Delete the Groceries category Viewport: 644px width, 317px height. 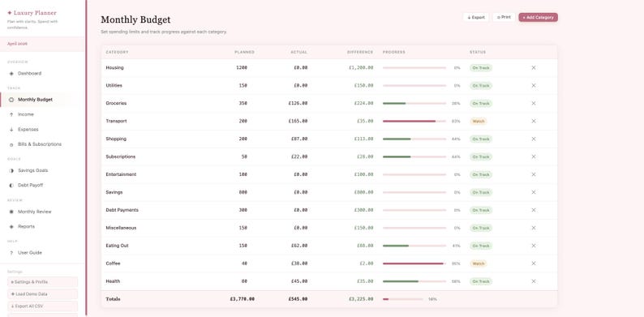tap(534, 104)
